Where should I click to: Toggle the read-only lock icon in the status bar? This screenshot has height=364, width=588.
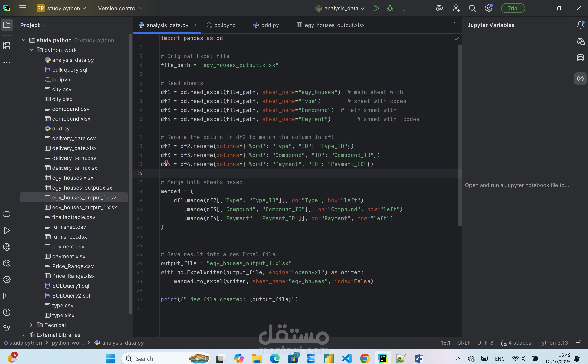(x=578, y=343)
